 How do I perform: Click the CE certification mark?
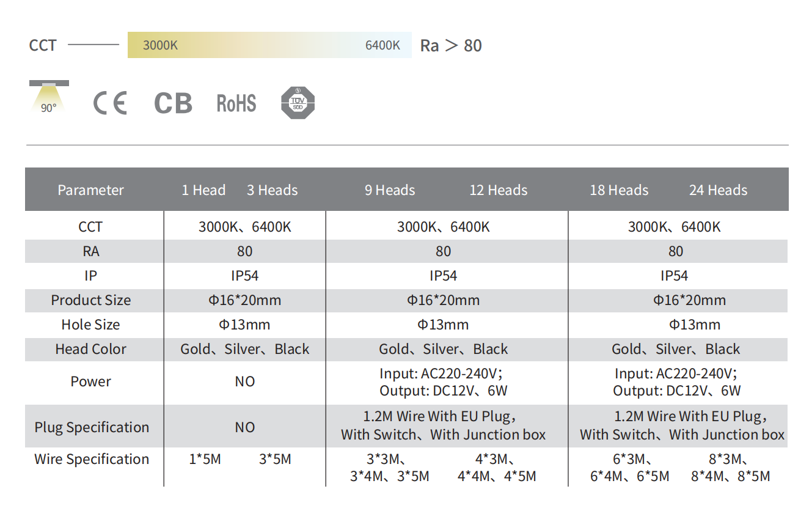[110, 103]
